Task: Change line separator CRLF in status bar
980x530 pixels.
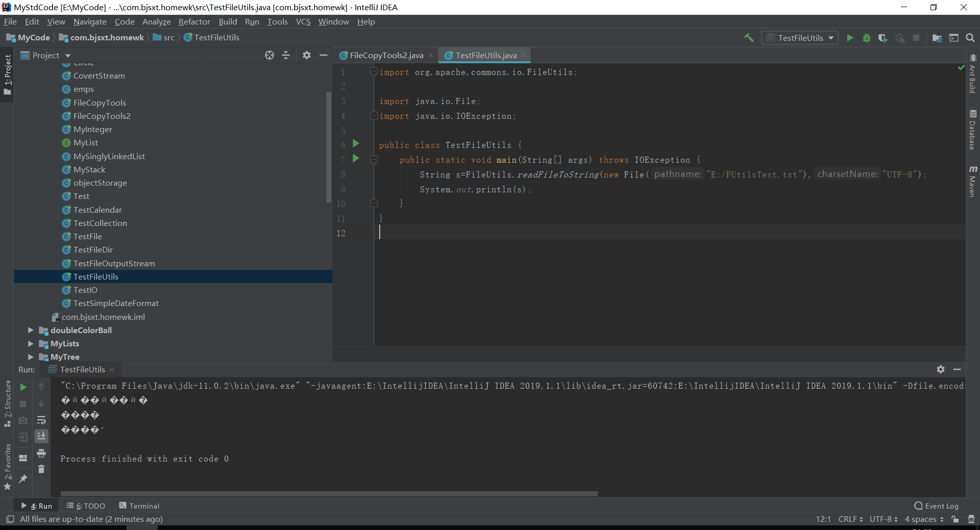Action: [850, 519]
